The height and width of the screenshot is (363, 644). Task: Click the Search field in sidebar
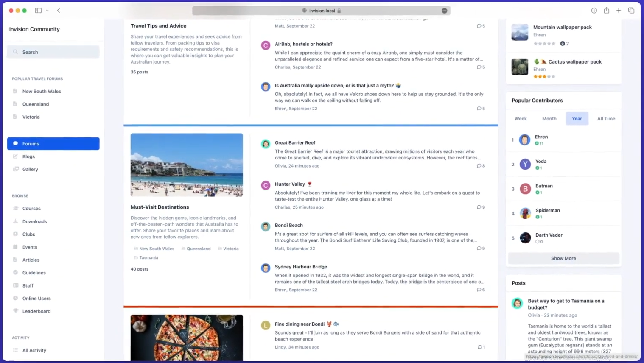point(53,52)
